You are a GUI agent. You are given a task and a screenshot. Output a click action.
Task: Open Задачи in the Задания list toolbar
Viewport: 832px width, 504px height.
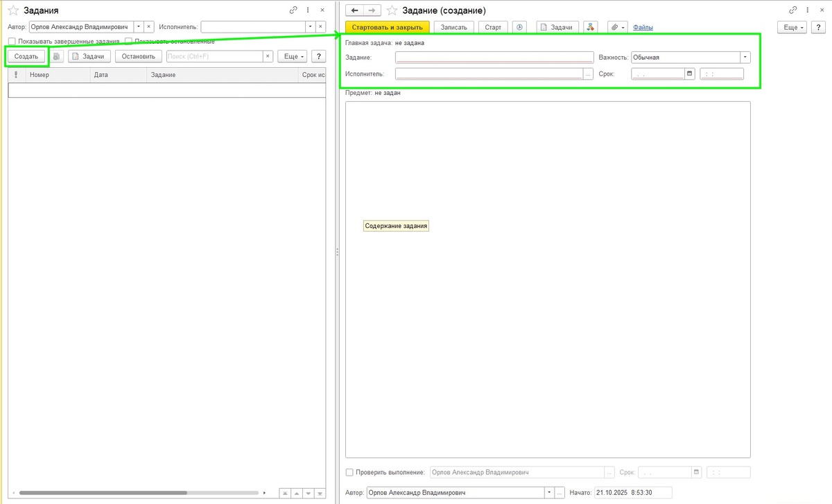pos(89,56)
